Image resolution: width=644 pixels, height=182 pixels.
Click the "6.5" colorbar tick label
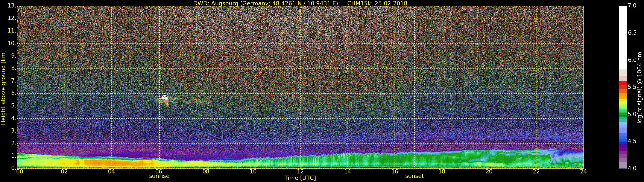(632, 33)
